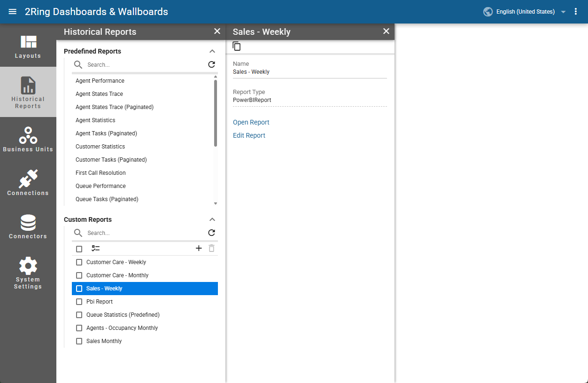588x383 pixels.
Task: Add a new custom report
Action: (x=199, y=249)
